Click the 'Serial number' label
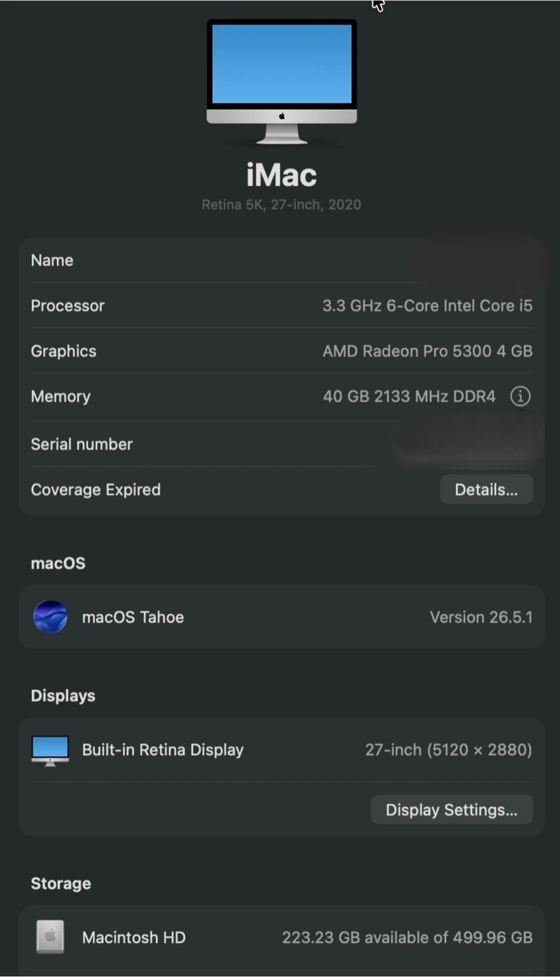The image size is (560, 977). 81,444
